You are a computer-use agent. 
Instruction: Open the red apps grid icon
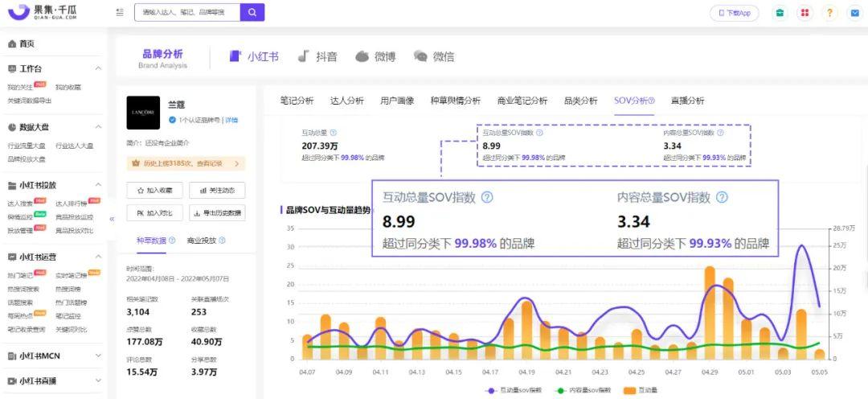click(805, 13)
